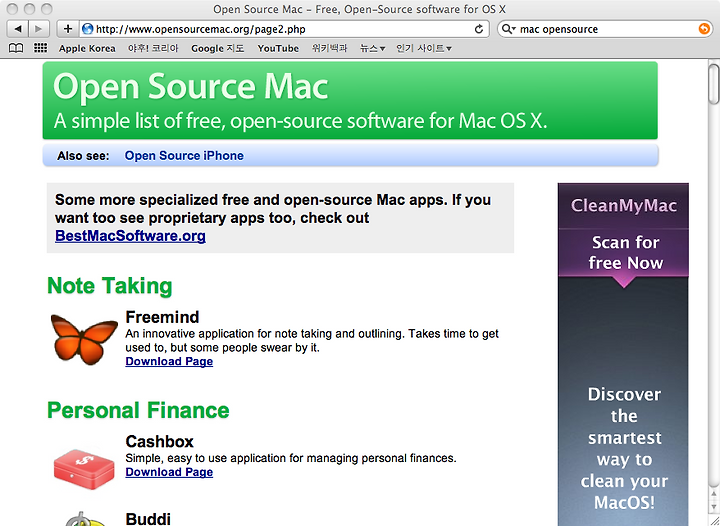Reload the page using the refresh icon
Screen dimensions: 720x526
[479, 29]
